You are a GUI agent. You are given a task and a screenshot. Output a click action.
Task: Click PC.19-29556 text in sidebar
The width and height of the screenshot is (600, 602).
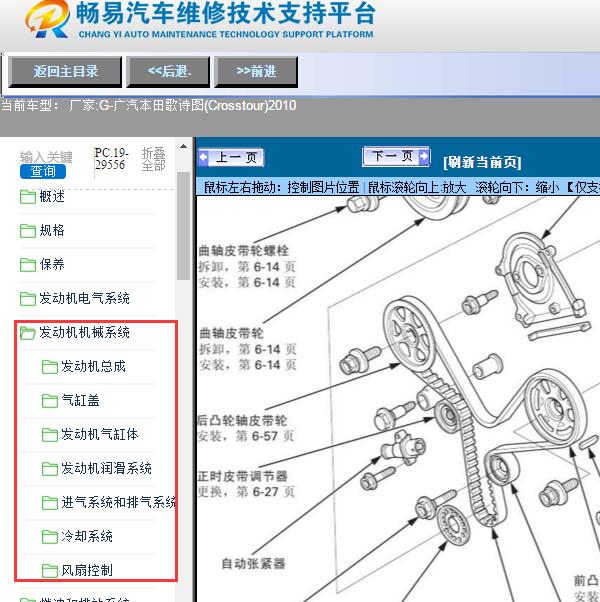[111, 159]
